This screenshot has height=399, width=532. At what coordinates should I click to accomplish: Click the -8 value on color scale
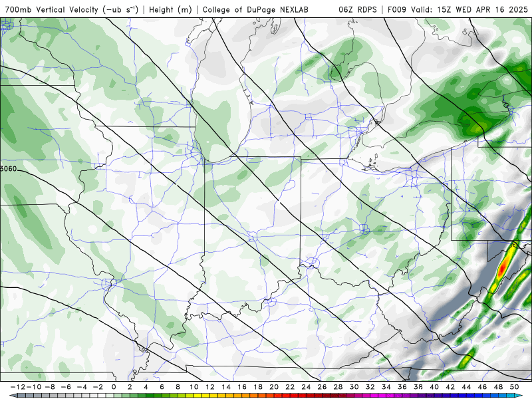[x=50, y=387]
